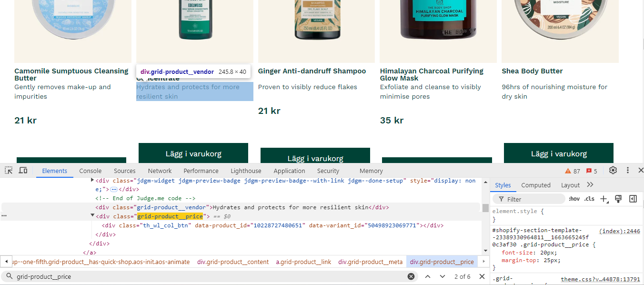Close the DevTools search bar
Image resolution: width=644 pixels, height=285 pixels.
[x=482, y=276]
